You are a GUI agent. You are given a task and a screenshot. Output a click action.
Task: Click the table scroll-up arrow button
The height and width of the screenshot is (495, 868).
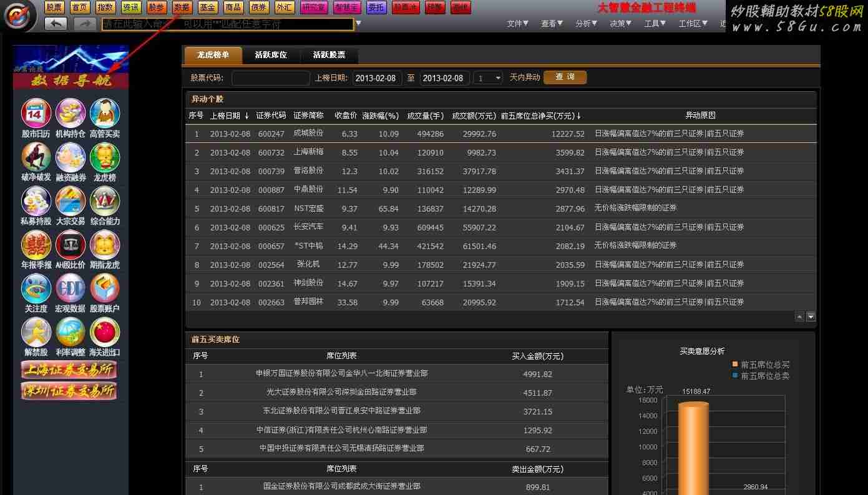[799, 316]
